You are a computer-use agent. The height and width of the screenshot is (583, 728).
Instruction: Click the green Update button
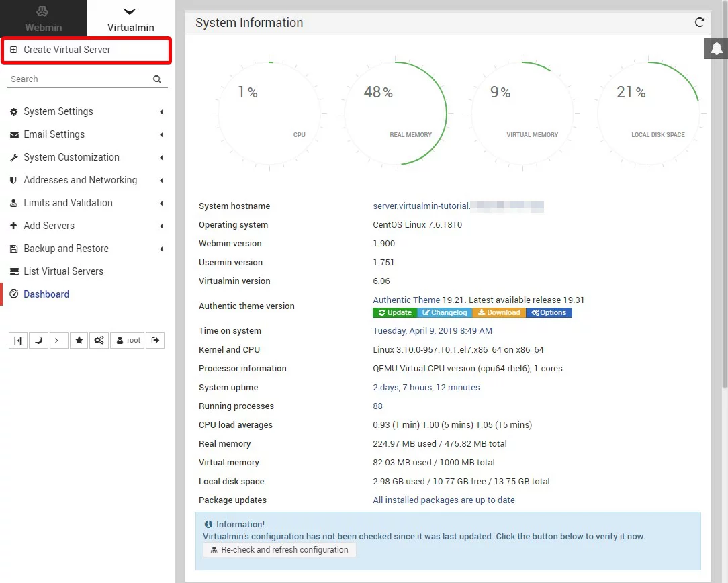click(395, 313)
